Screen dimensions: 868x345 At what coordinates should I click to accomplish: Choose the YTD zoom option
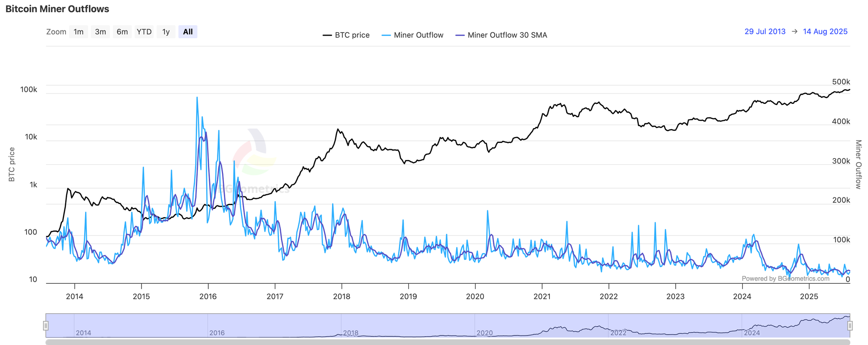click(144, 32)
